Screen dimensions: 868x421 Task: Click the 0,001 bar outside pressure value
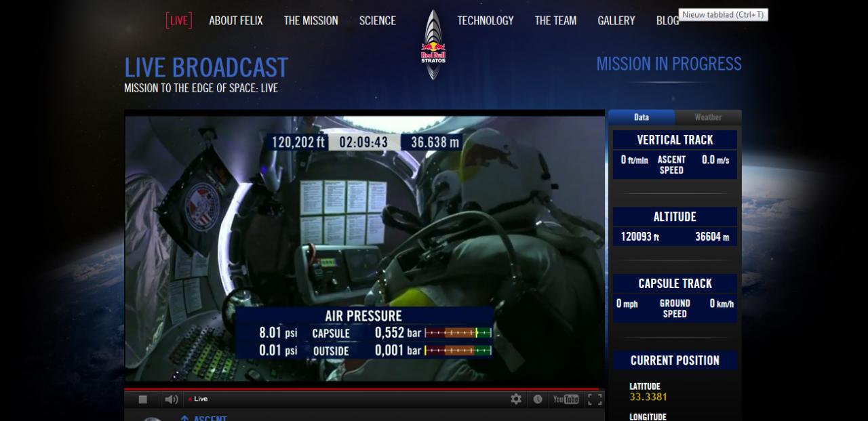(x=398, y=350)
